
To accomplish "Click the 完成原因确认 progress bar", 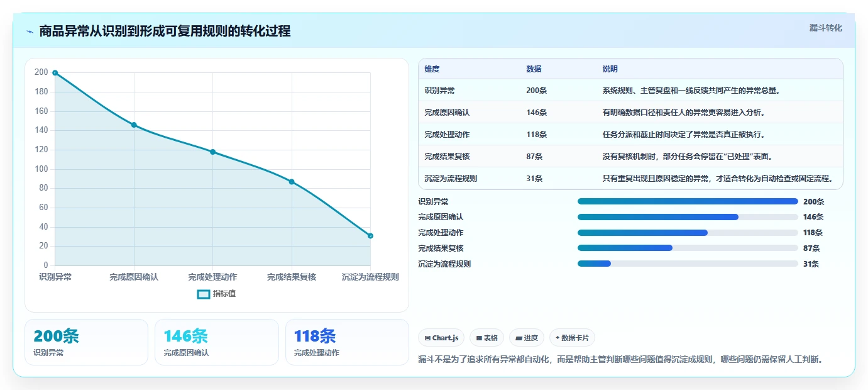I will tap(688, 217).
